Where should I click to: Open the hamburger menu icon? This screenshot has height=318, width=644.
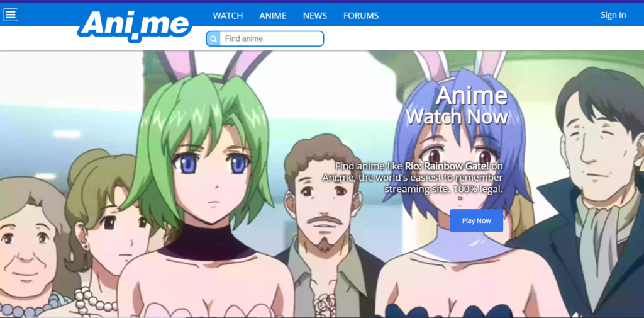11,14
